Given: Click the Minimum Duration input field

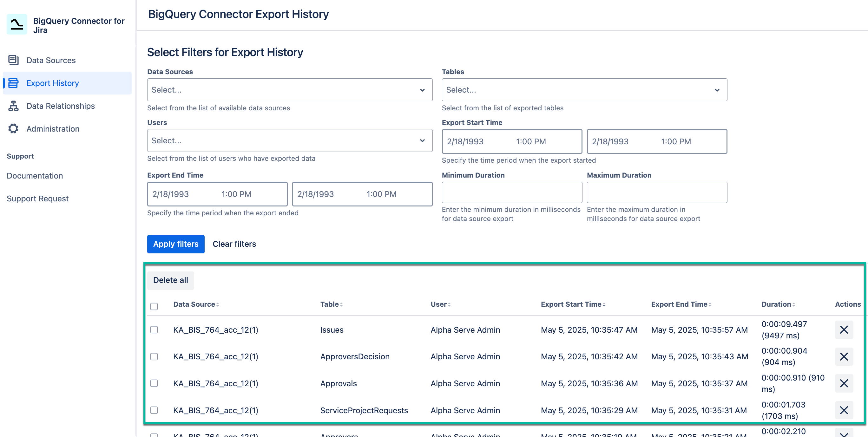Looking at the screenshot, I should coord(511,192).
